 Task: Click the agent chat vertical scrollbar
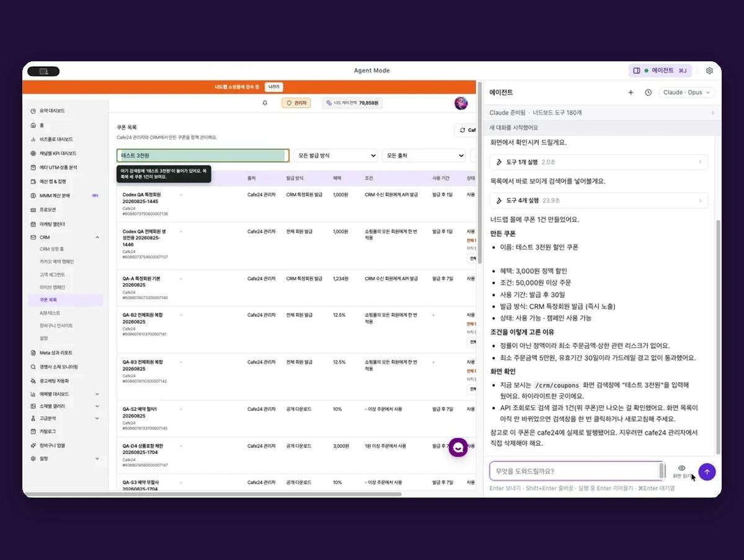pyautogui.click(x=719, y=338)
